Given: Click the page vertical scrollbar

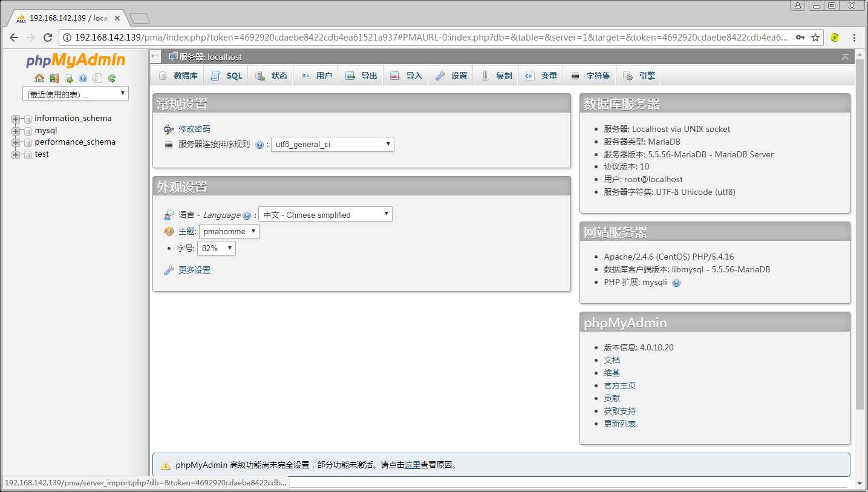Looking at the screenshot, I should click(x=860, y=234).
